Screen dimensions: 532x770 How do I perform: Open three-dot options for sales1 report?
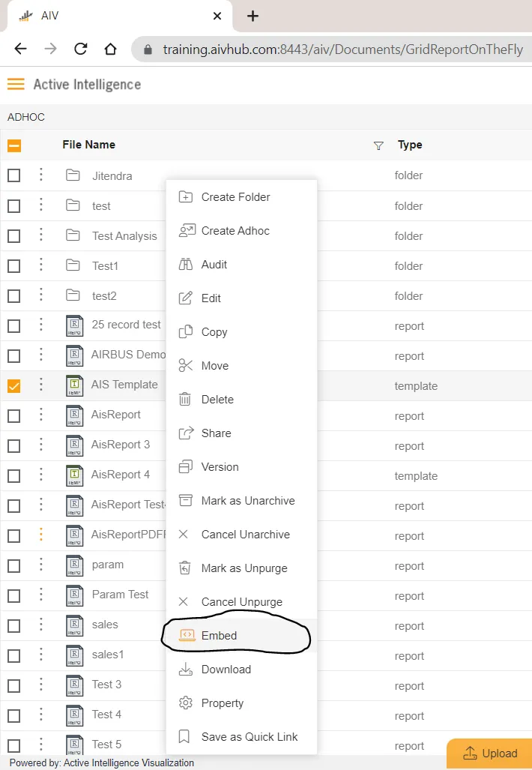[41, 654]
